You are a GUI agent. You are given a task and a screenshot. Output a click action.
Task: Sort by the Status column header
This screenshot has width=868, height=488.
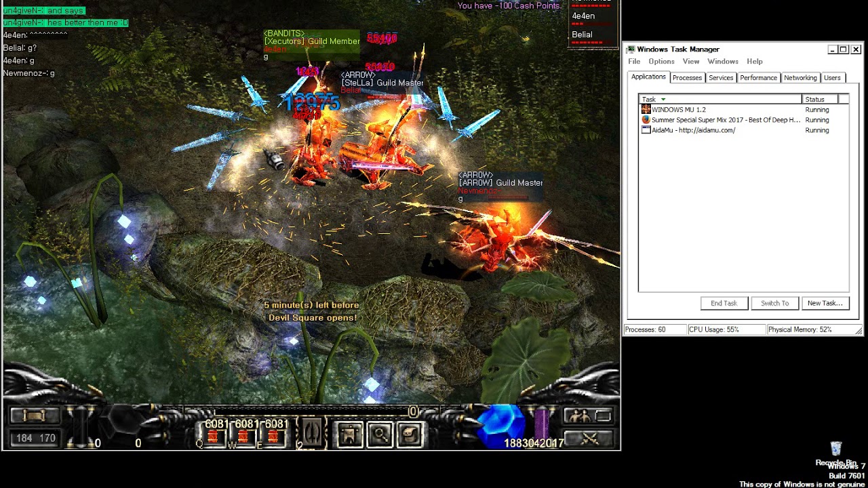[x=819, y=99]
